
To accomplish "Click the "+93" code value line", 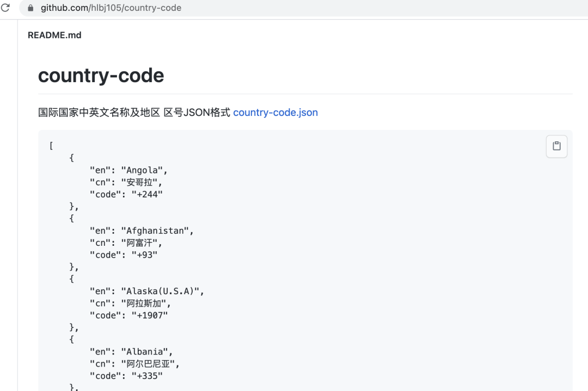I will 123,255.
